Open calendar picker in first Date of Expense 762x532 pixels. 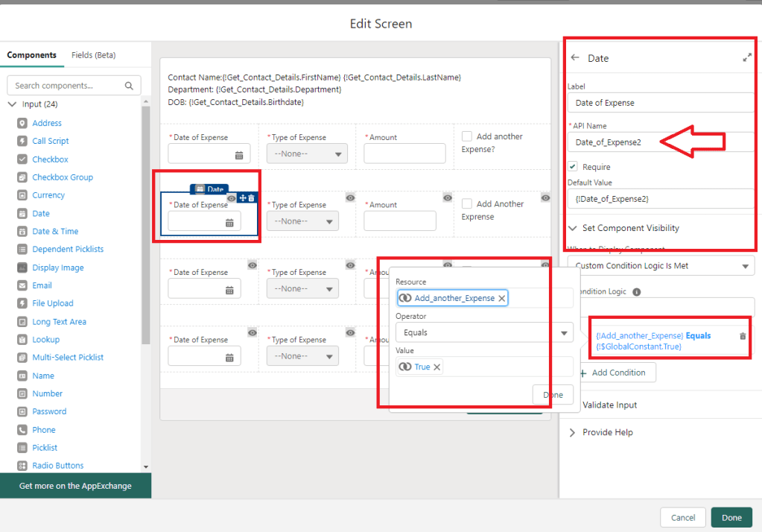pyautogui.click(x=239, y=155)
